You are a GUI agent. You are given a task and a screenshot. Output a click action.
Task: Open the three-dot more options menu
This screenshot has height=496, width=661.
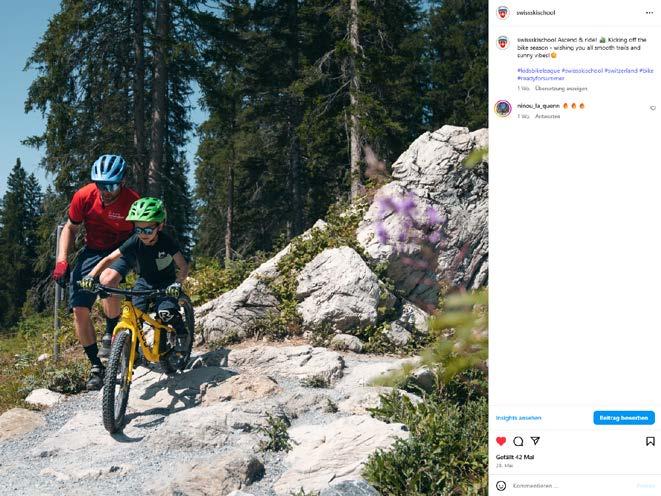(649, 13)
